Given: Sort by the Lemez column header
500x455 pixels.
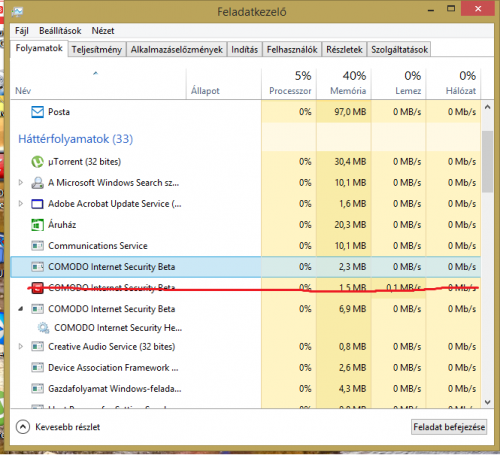Looking at the screenshot, I should point(399,84).
